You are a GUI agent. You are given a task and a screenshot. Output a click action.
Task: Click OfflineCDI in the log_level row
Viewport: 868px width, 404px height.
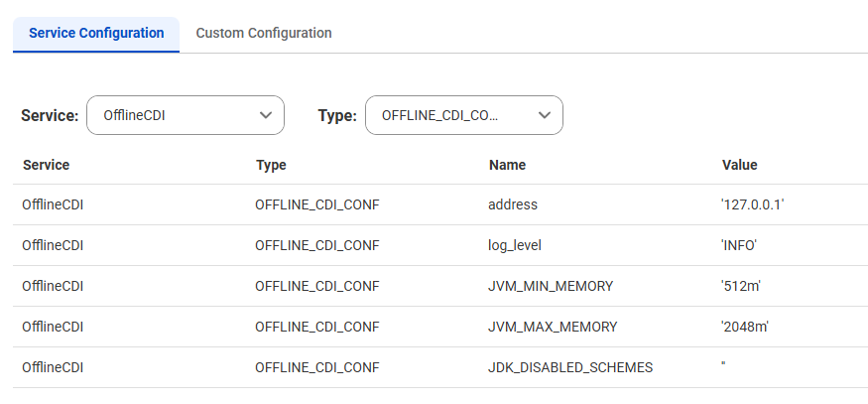[53, 245]
